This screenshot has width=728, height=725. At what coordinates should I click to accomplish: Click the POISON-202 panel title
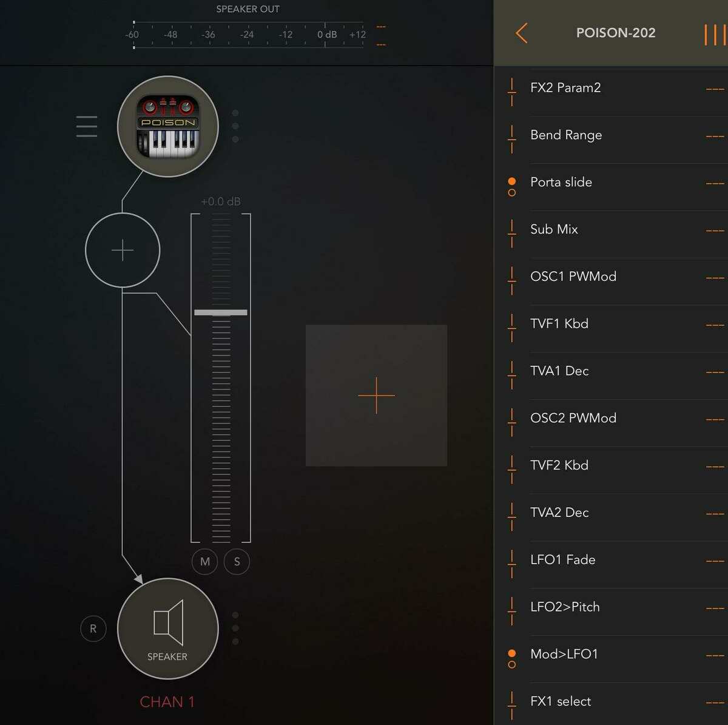[x=616, y=33]
